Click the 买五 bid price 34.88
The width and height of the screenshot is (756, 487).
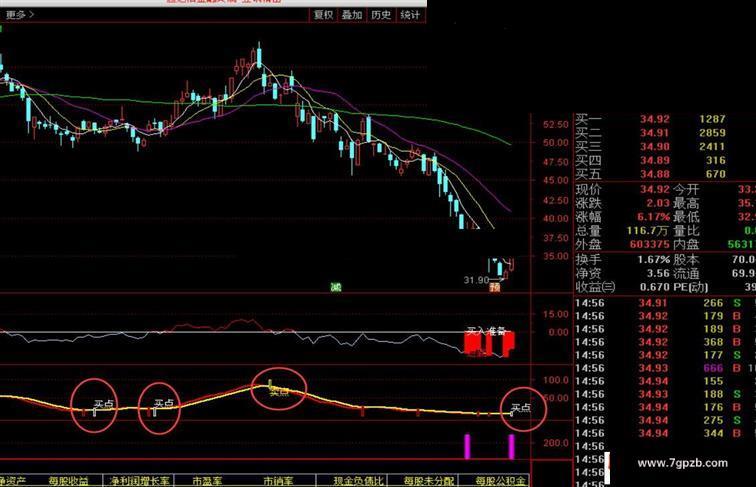[655, 174]
